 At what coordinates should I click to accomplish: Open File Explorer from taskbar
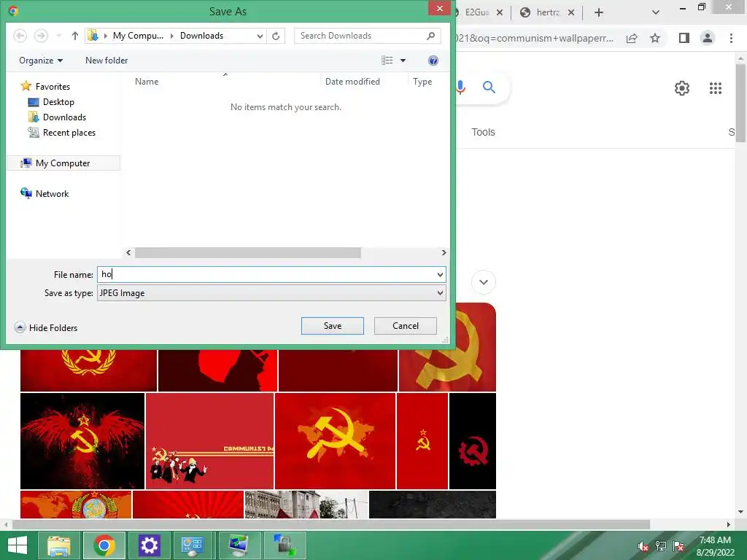(x=58, y=545)
